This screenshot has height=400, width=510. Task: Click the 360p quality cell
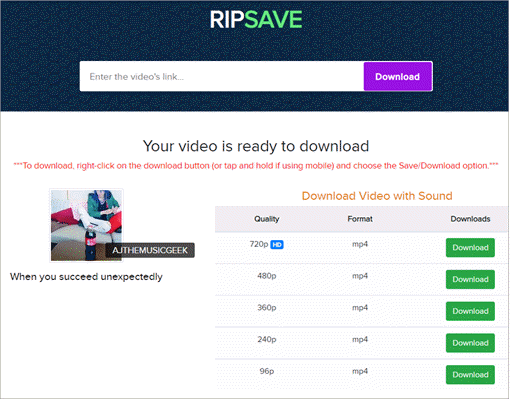tap(267, 308)
